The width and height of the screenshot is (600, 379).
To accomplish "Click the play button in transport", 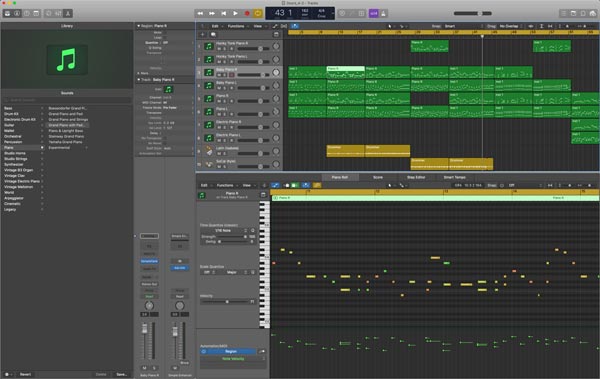I will pyautogui.click(x=235, y=13).
